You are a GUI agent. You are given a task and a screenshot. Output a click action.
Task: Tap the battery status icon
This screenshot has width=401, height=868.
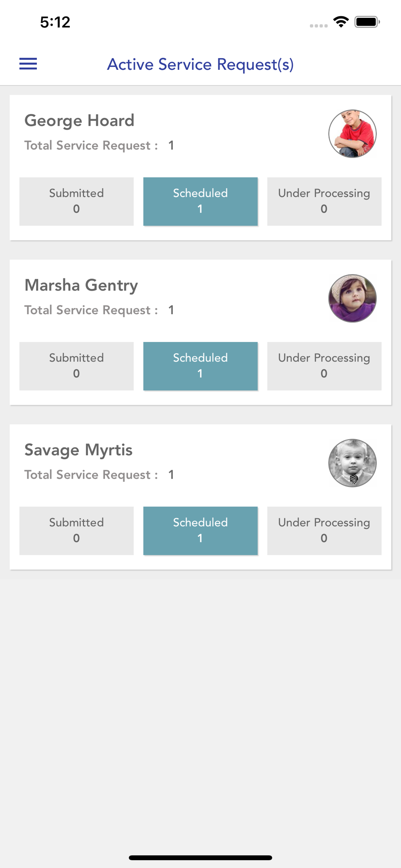tap(367, 22)
